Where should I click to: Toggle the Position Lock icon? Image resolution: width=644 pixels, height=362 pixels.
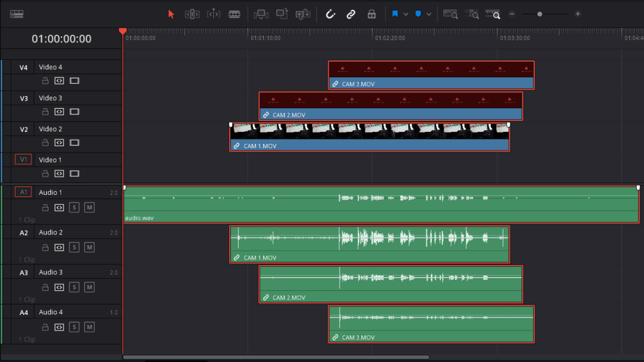click(x=371, y=14)
